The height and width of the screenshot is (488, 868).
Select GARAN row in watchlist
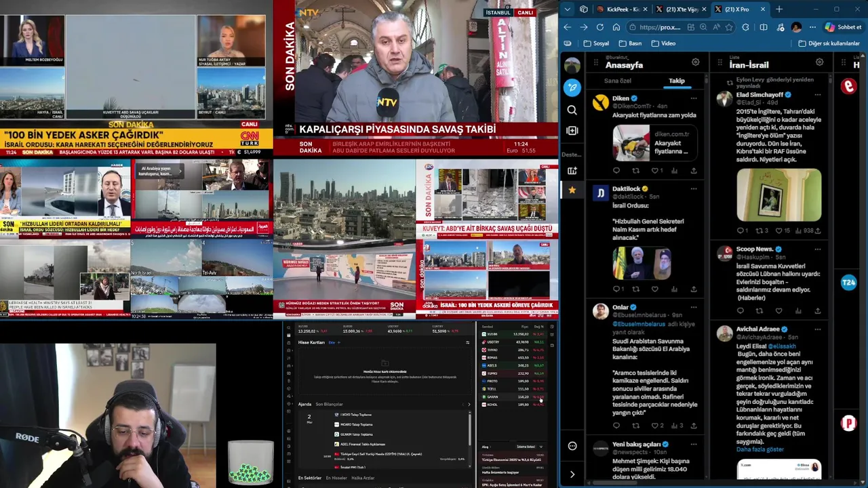pyautogui.click(x=513, y=396)
